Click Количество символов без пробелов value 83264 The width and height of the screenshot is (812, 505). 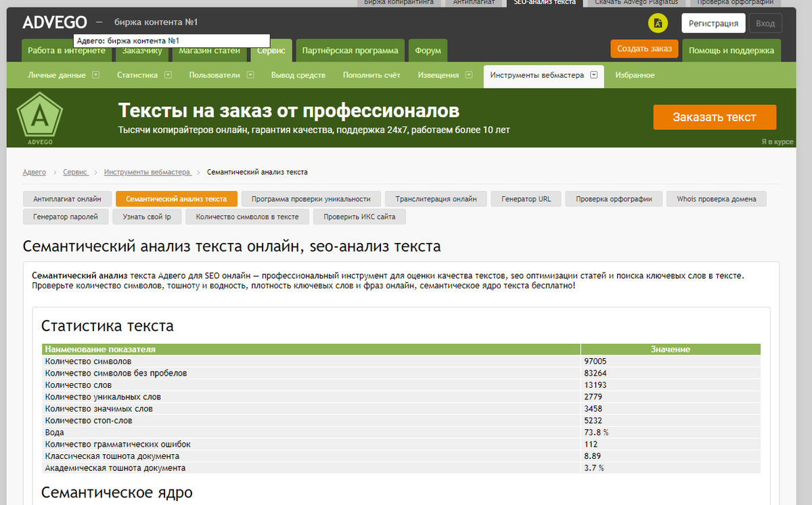pyautogui.click(x=595, y=373)
